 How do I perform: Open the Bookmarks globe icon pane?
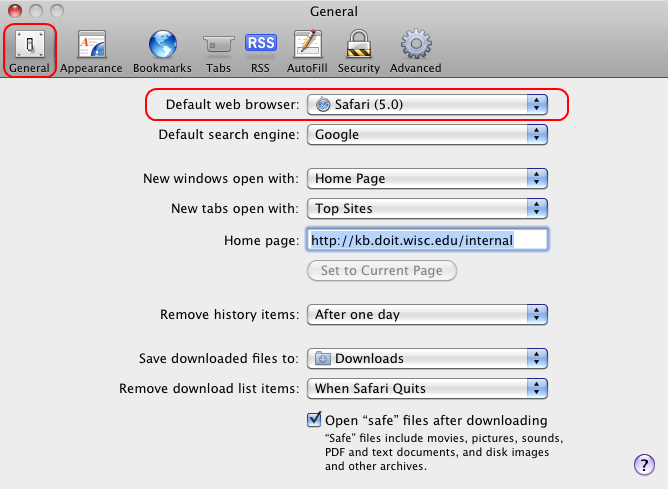coord(162,51)
